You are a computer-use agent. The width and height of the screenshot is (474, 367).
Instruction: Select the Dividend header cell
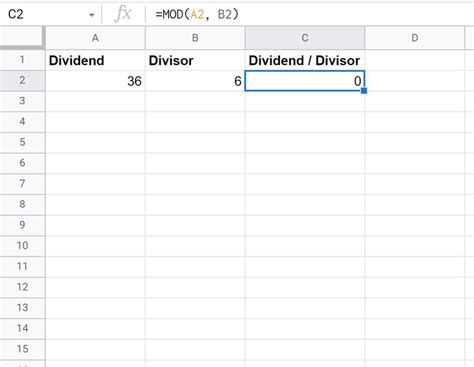click(95, 60)
